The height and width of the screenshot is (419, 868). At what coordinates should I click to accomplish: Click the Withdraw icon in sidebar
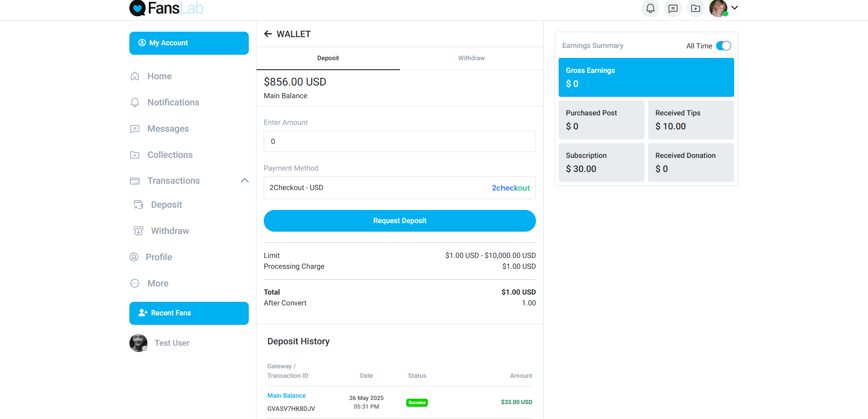138,231
